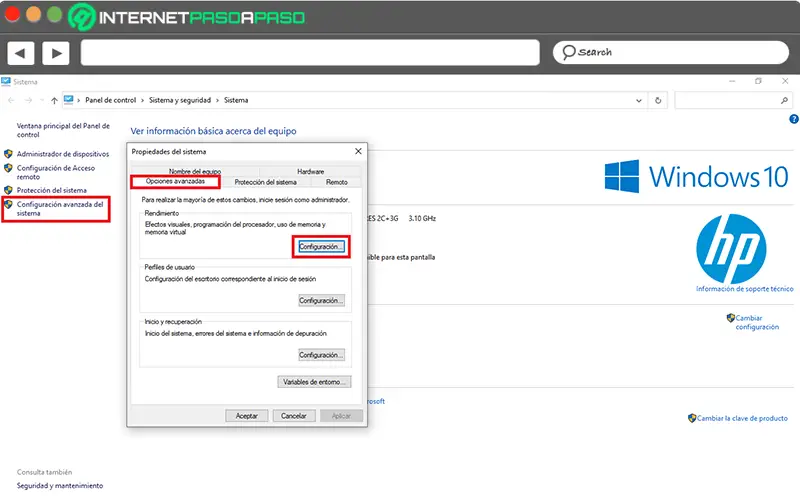Click the explorer up-arrow navigation icon

coord(54,101)
